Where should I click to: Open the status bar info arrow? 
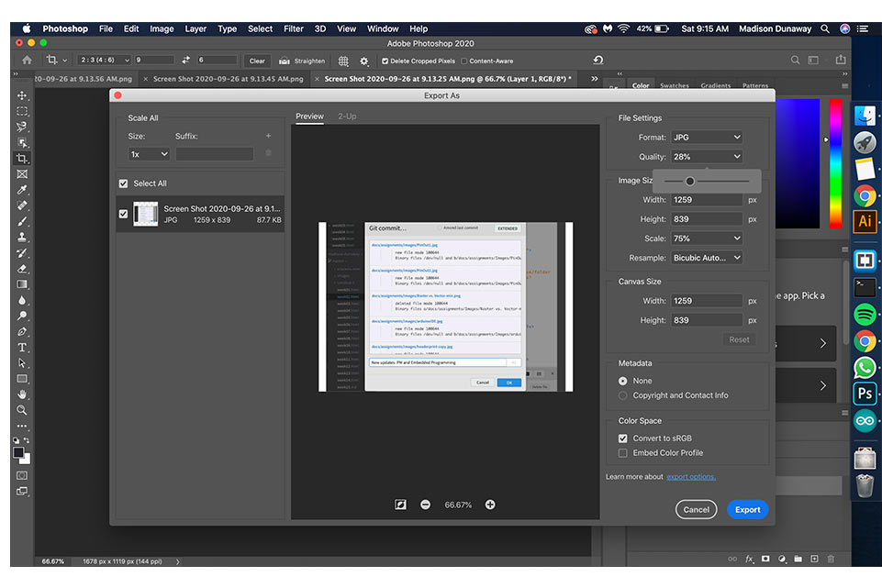click(x=178, y=561)
